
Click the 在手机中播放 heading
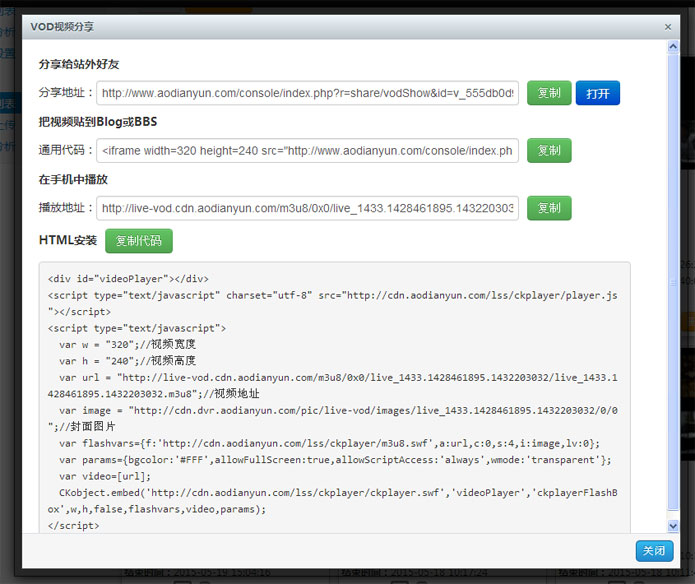click(73, 179)
